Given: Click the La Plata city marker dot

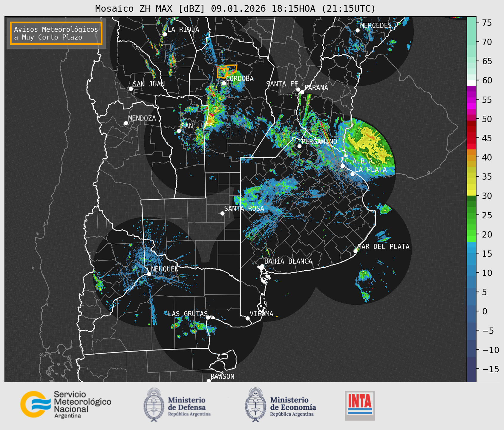Looking at the screenshot, I should [353, 174].
